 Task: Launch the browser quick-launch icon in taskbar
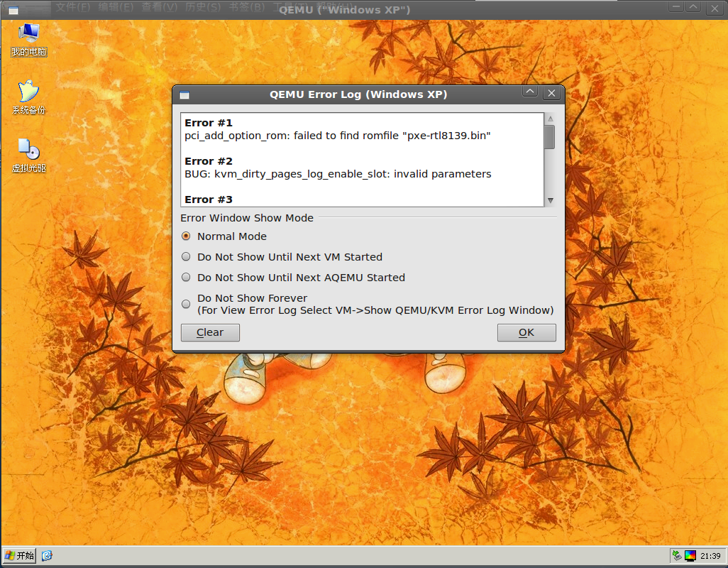click(x=47, y=555)
